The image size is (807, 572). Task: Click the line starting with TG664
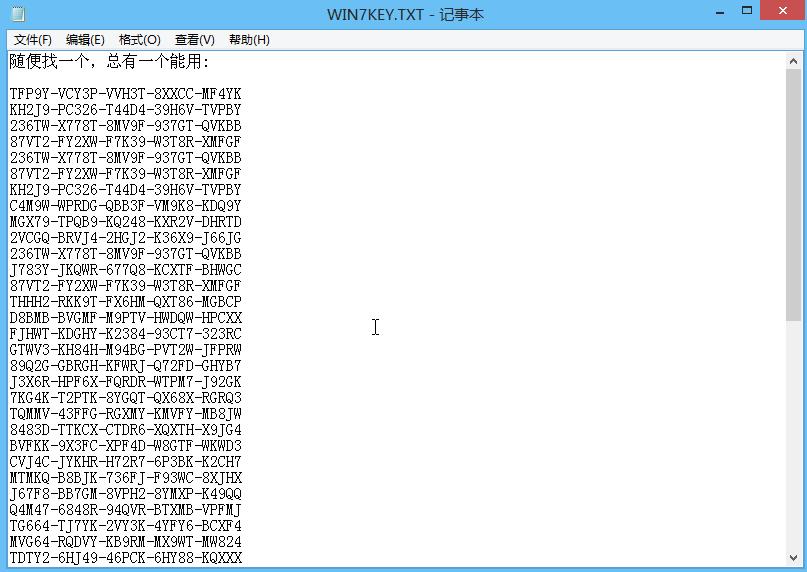(x=126, y=526)
